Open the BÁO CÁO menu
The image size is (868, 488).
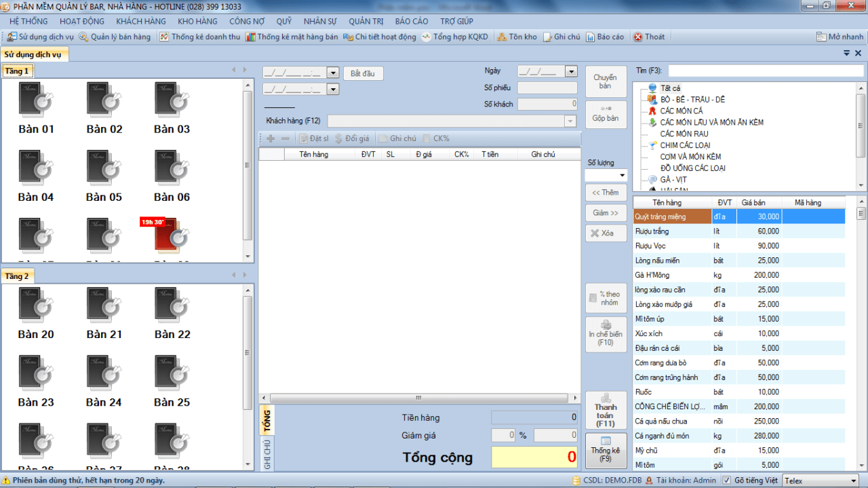[412, 21]
